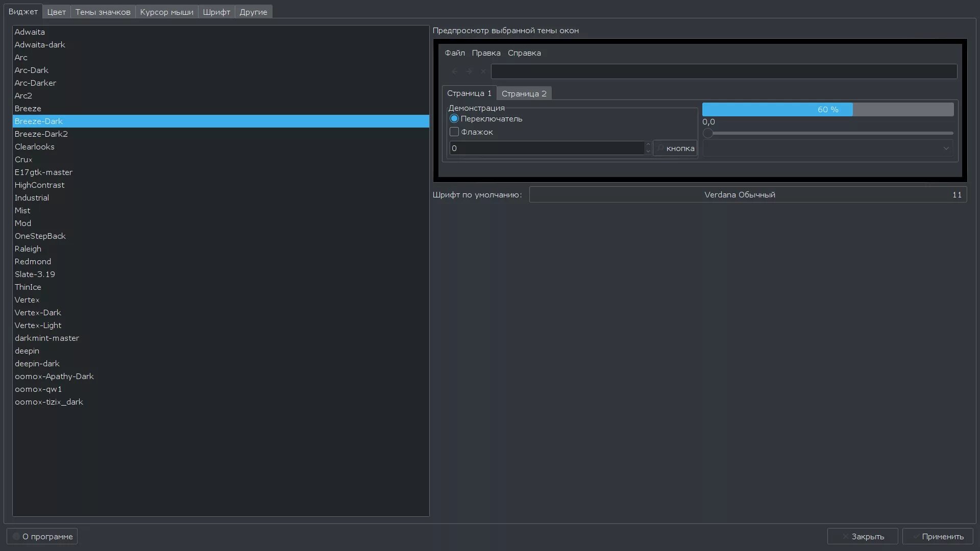Screen dimensions: 980x551
Task: Click the increment arrow on the spinbox
Action: tap(648, 144)
